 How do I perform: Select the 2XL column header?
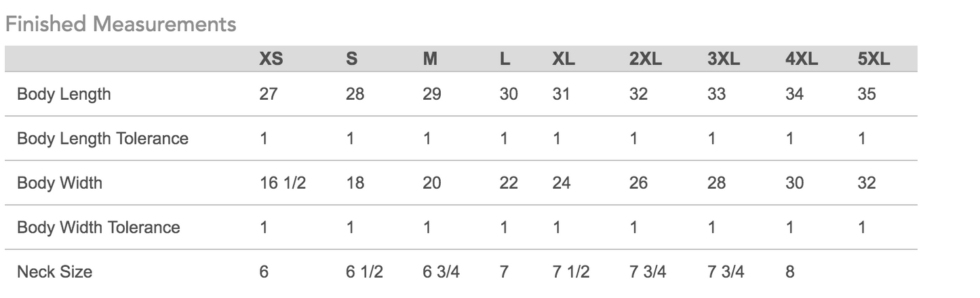[645, 59]
